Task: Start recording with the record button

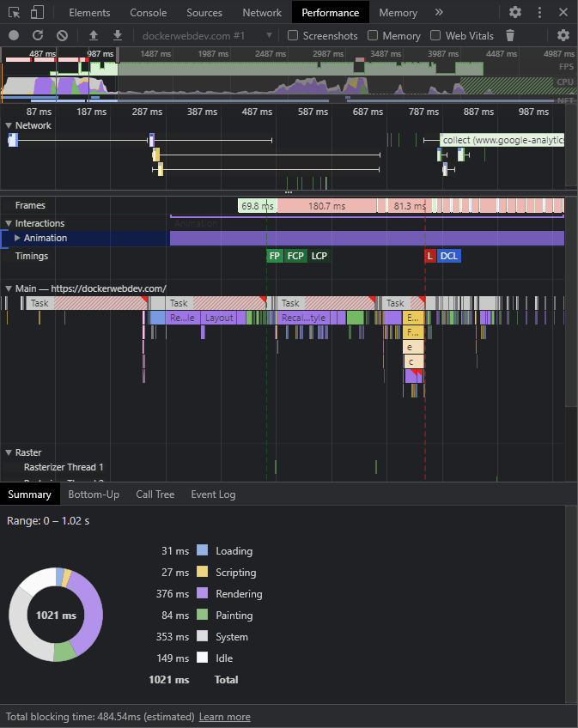Action: click(x=14, y=35)
